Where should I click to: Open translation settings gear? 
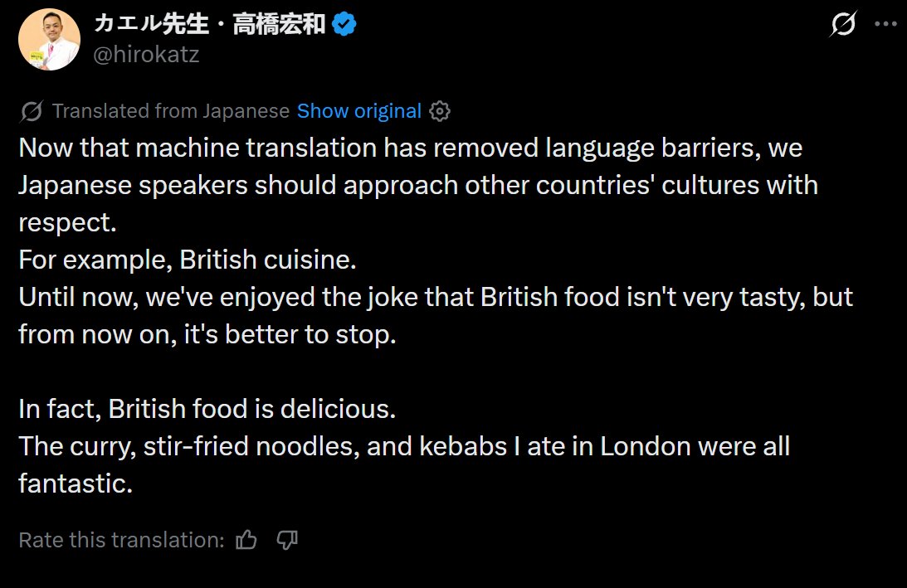(x=441, y=111)
